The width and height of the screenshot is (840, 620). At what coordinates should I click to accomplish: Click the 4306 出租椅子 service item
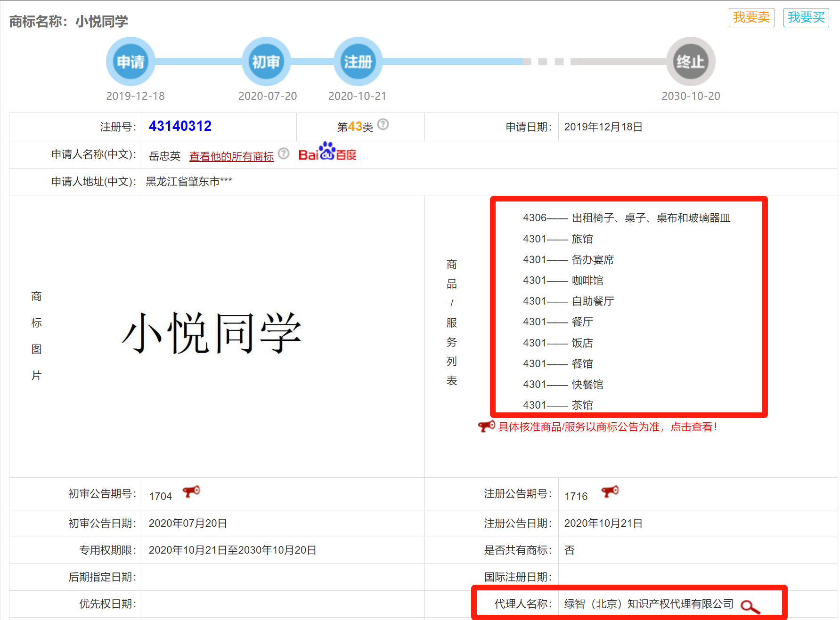pos(626,218)
